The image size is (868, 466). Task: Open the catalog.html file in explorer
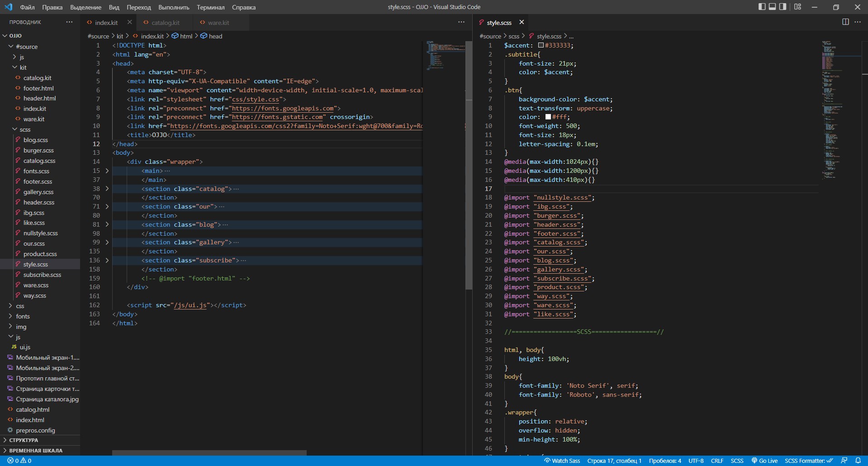(33, 409)
